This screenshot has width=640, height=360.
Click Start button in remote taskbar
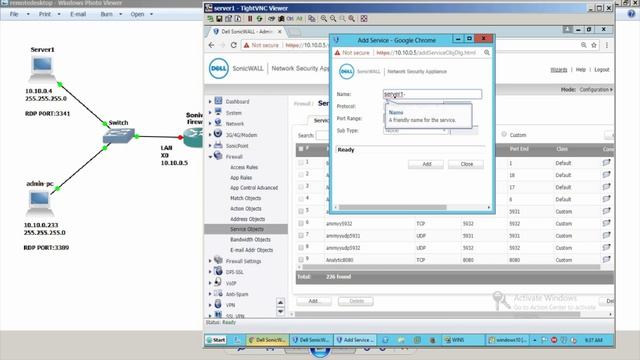point(216,340)
